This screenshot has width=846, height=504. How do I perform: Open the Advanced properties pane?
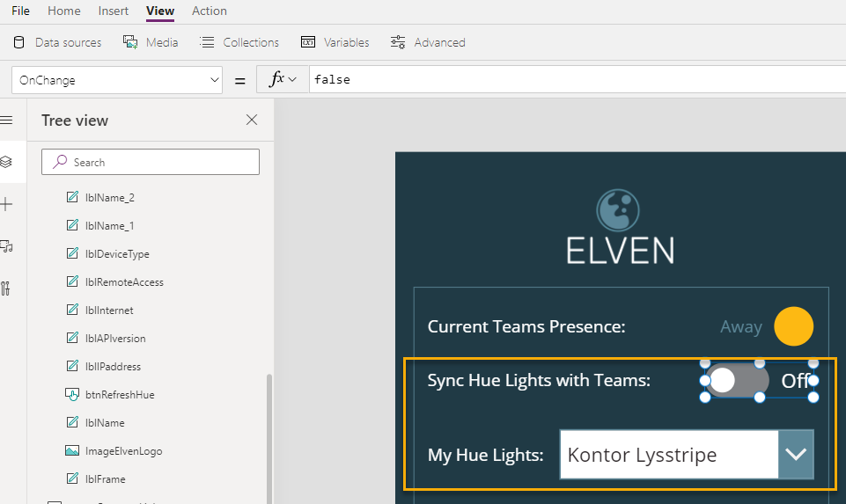[x=428, y=42]
